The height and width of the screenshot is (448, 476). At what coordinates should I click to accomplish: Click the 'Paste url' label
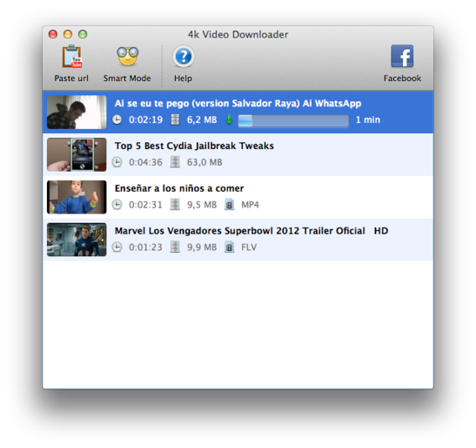tap(71, 78)
